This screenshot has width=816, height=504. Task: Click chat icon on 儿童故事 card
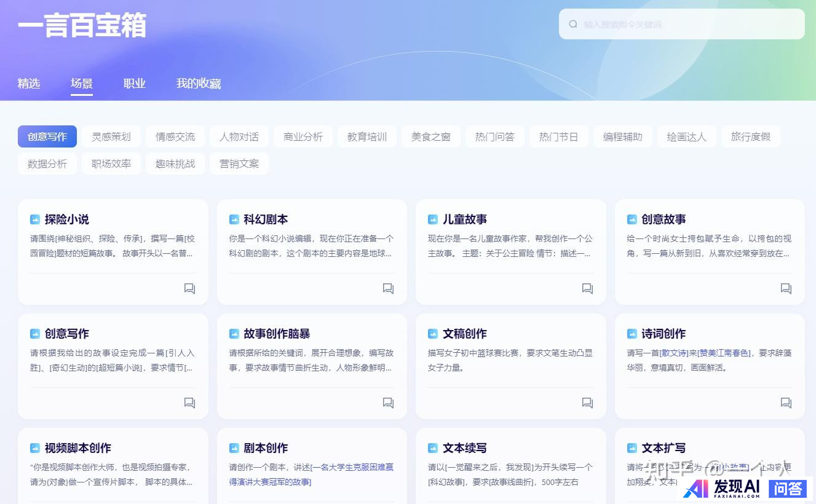pyautogui.click(x=587, y=288)
